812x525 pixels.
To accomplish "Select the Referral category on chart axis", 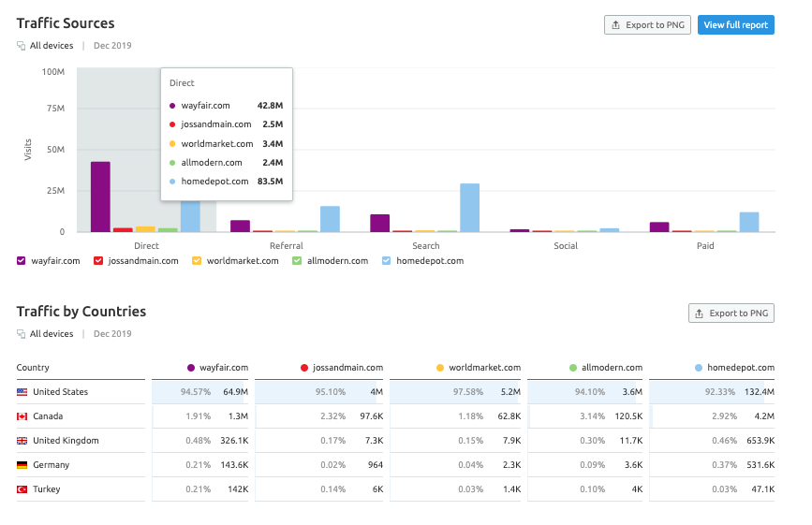I will pos(286,246).
